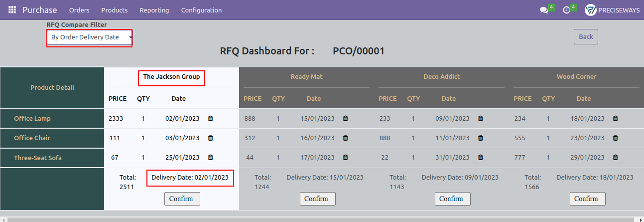The width and height of the screenshot is (644, 222).
Task: Open the Orders menu
Action: tap(79, 10)
